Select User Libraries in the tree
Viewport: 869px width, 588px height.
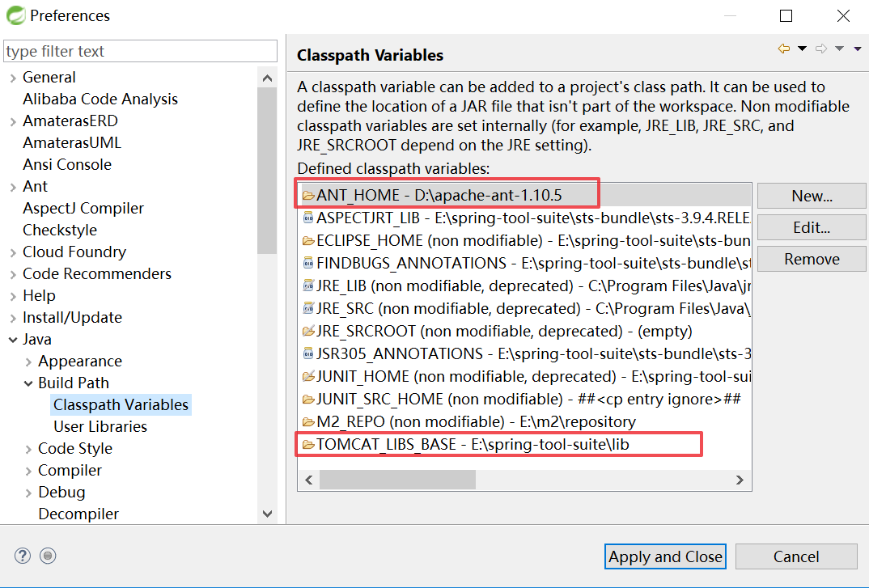pos(100,426)
